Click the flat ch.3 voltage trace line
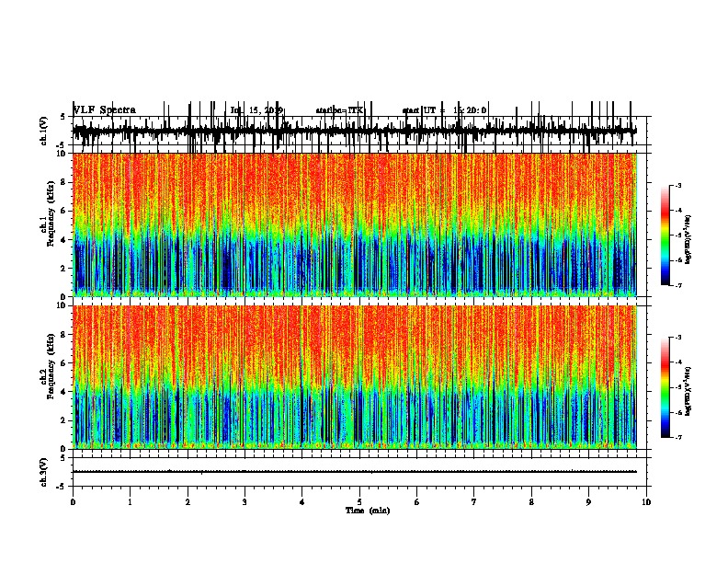This screenshot has height=563, width=728. click(x=355, y=472)
